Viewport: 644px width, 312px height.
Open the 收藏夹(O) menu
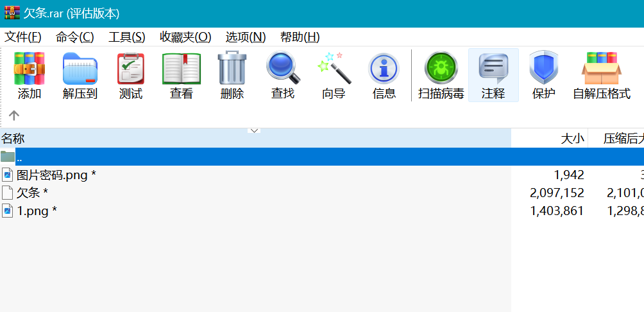click(185, 37)
